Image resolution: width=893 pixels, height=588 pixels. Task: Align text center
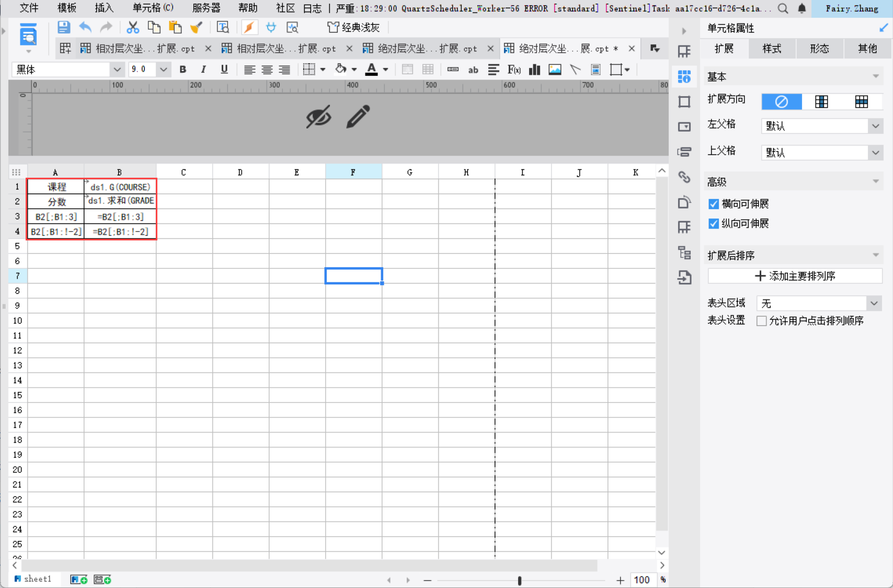(267, 70)
